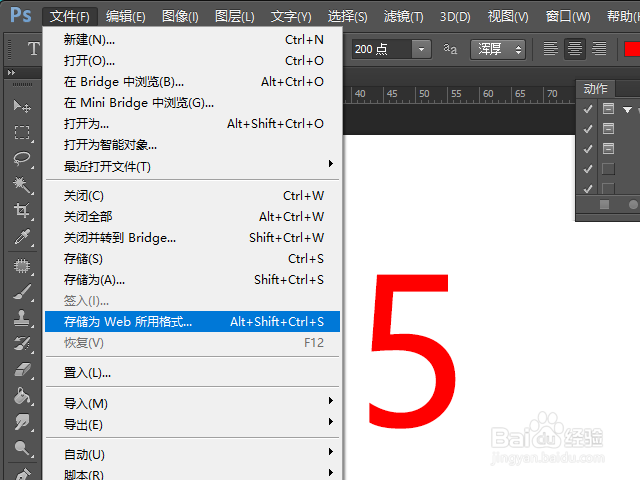This screenshot has height=480, width=640.
Task: Select the Eyedropper tool
Action: (22, 237)
